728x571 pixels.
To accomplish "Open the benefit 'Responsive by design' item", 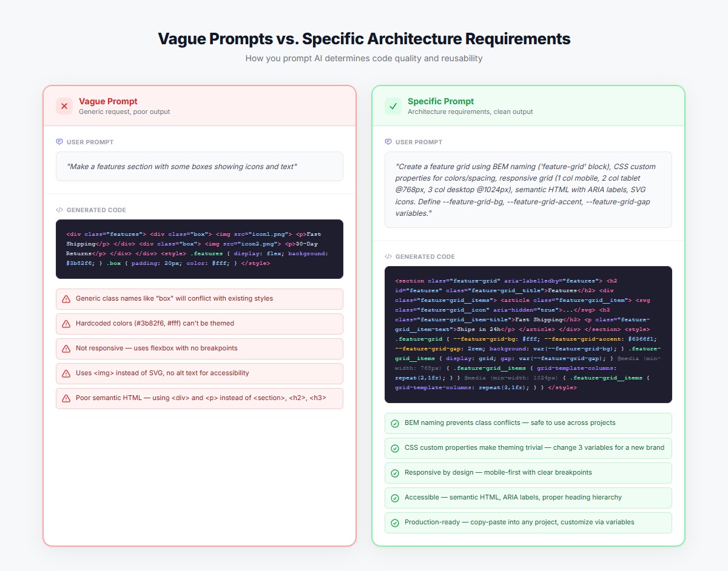I will [528, 473].
